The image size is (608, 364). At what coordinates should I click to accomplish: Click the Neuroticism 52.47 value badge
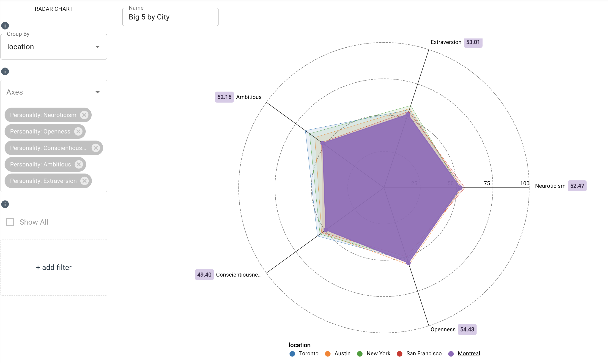pos(577,186)
